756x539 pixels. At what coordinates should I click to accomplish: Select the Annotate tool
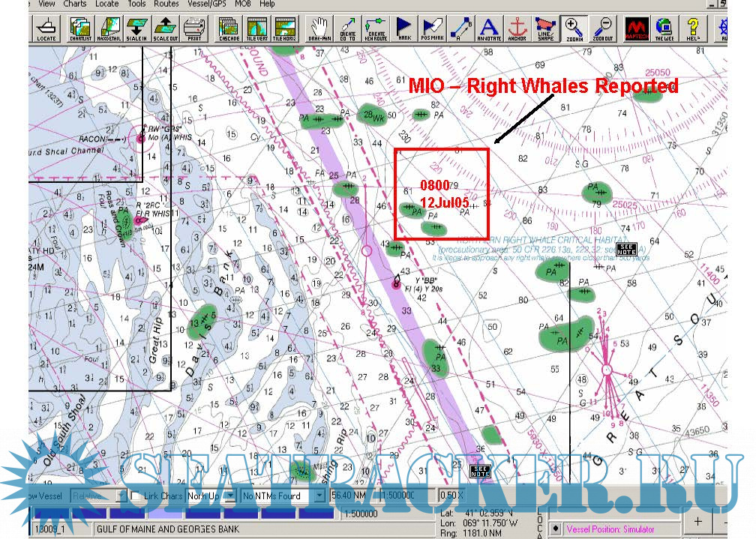(x=489, y=28)
